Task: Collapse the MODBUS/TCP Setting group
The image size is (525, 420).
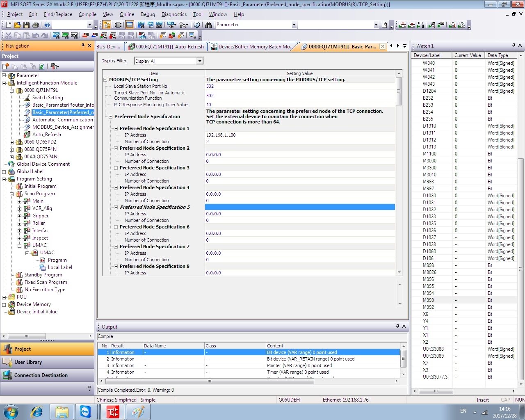Action: [105, 80]
